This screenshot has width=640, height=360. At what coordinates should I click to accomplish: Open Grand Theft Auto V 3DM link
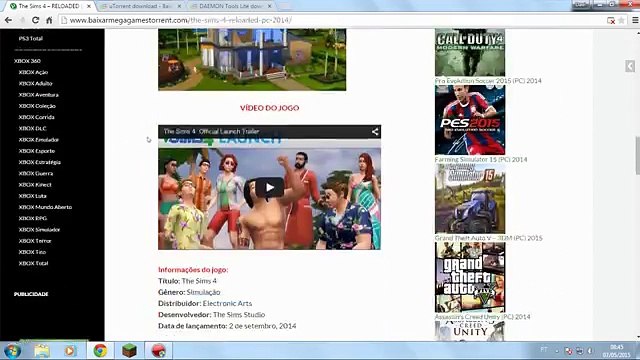(489, 238)
